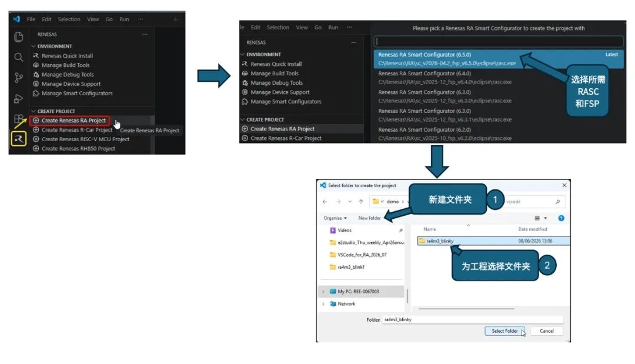The height and width of the screenshot is (364, 635).
Task: Click the Folder name field in the dialog
Action: click(472, 319)
